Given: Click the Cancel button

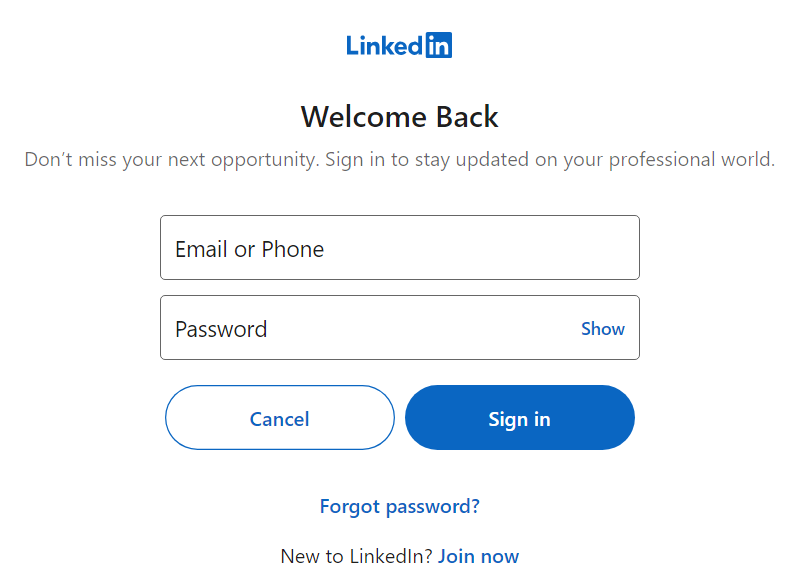Looking at the screenshot, I should [x=280, y=417].
